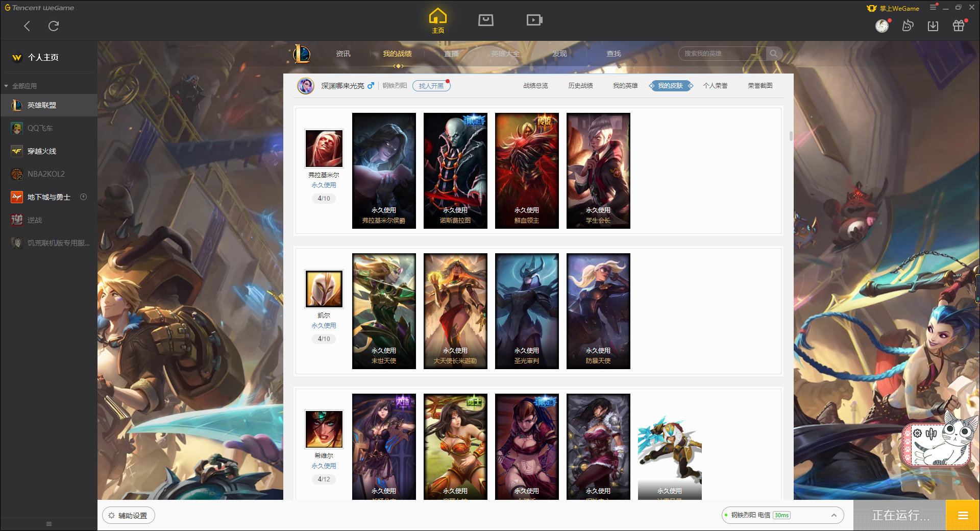
Task: Select 逆战 in the game list
Action: point(48,220)
